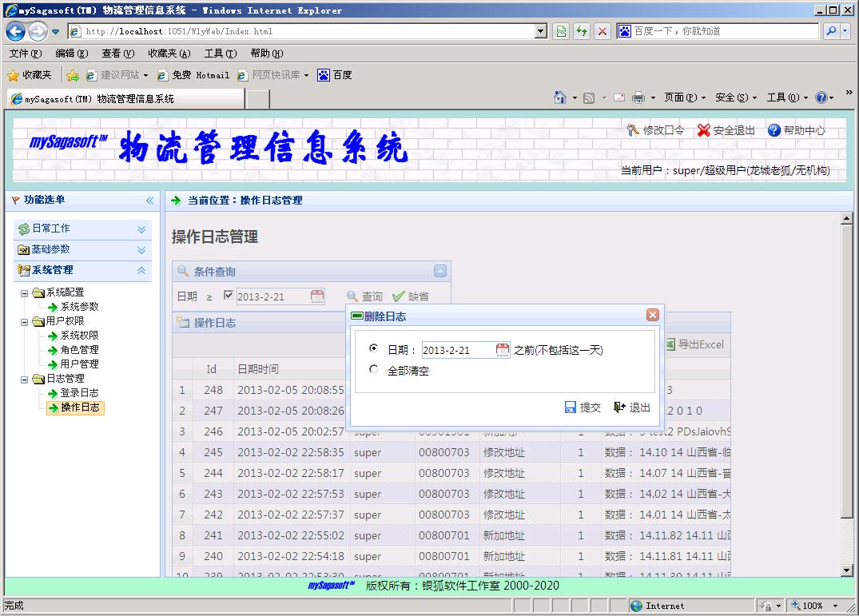Viewport: 859px width, 616px height.
Task: Click the compatibility view icon by address bar
Action: tap(561, 31)
